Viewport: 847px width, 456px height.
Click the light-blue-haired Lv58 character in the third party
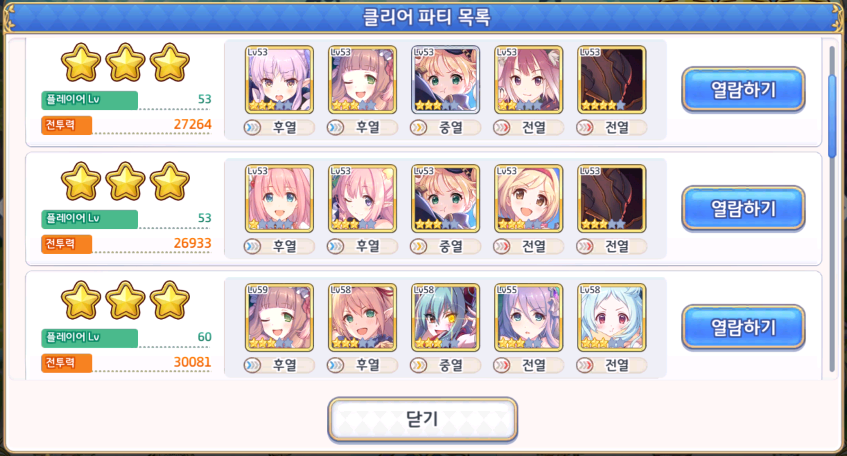pos(612,318)
